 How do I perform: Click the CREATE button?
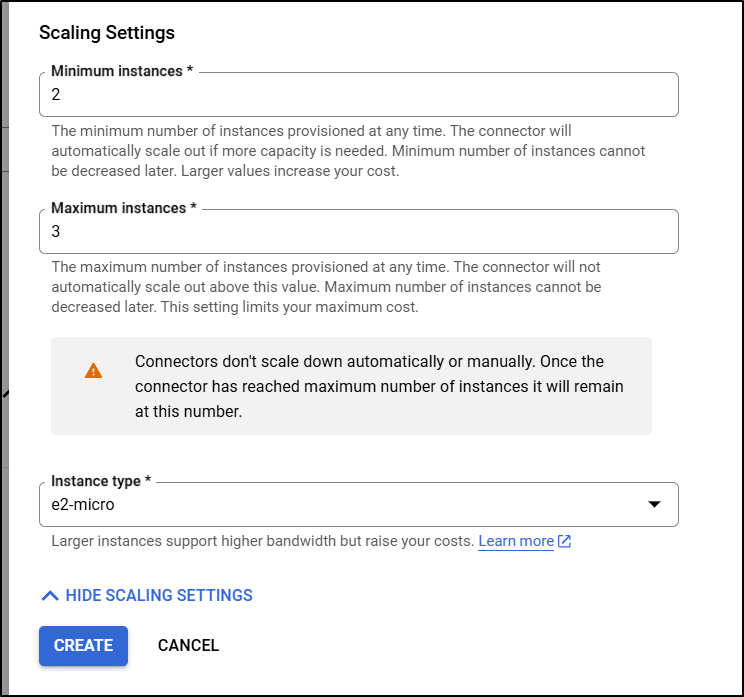click(x=84, y=646)
